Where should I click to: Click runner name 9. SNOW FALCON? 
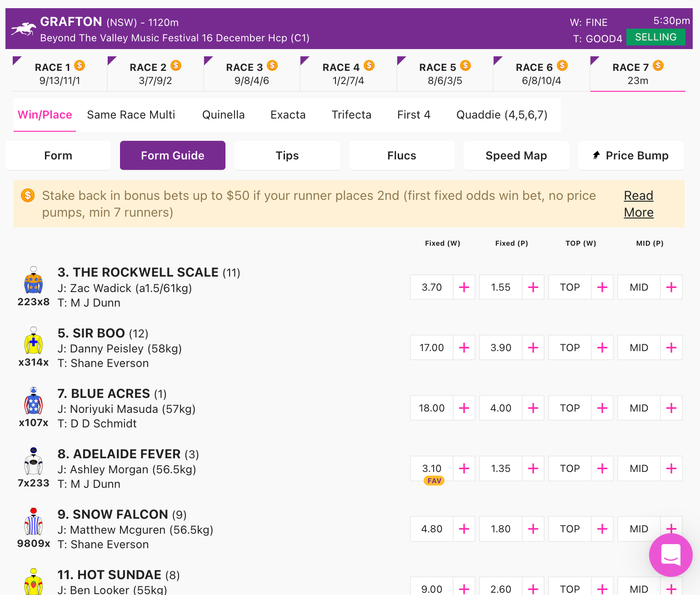tap(113, 514)
